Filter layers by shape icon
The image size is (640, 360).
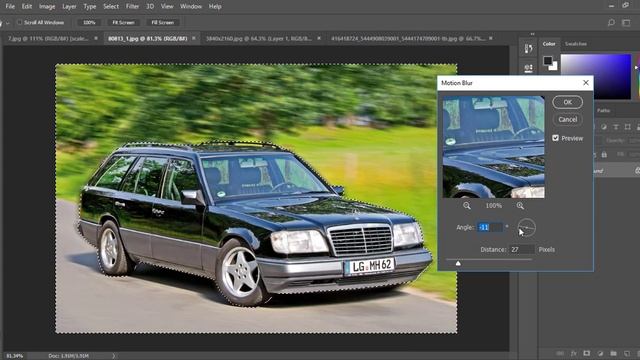pyautogui.click(x=627, y=127)
